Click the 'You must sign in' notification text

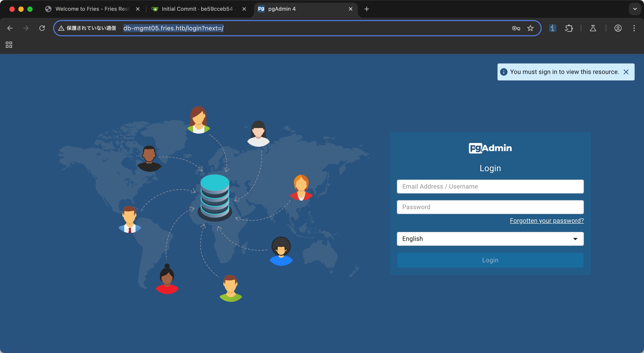pyautogui.click(x=564, y=72)
